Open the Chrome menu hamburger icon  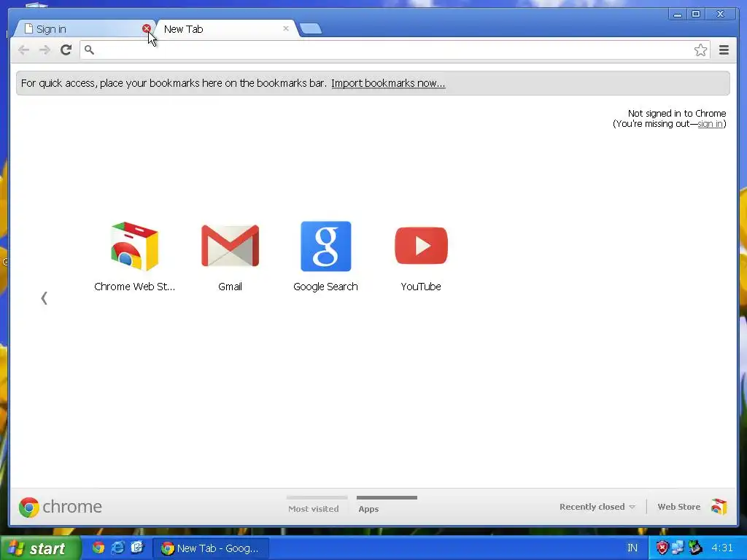(724, 50)
